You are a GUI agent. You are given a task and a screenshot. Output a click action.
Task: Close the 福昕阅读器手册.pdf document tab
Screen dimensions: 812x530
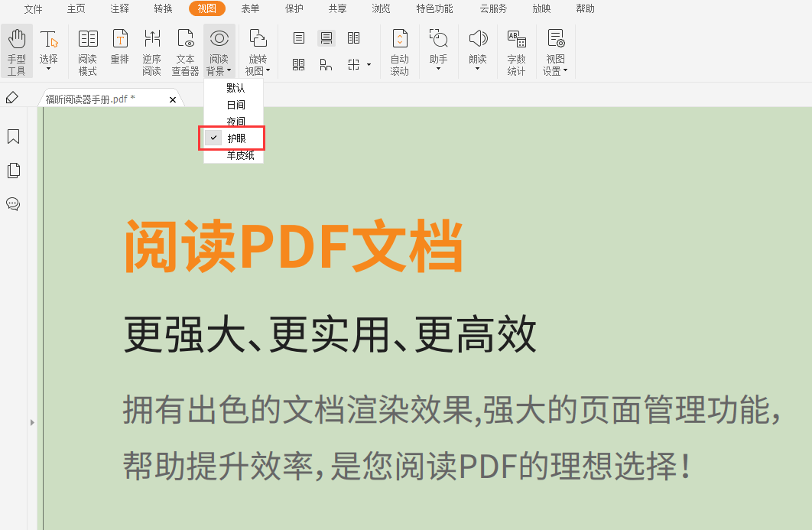click(173, 98)
